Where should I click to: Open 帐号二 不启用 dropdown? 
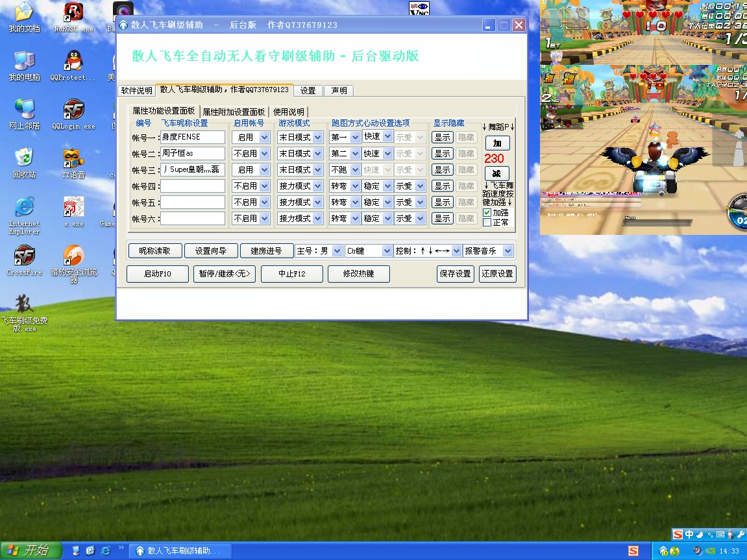point(264,153)
